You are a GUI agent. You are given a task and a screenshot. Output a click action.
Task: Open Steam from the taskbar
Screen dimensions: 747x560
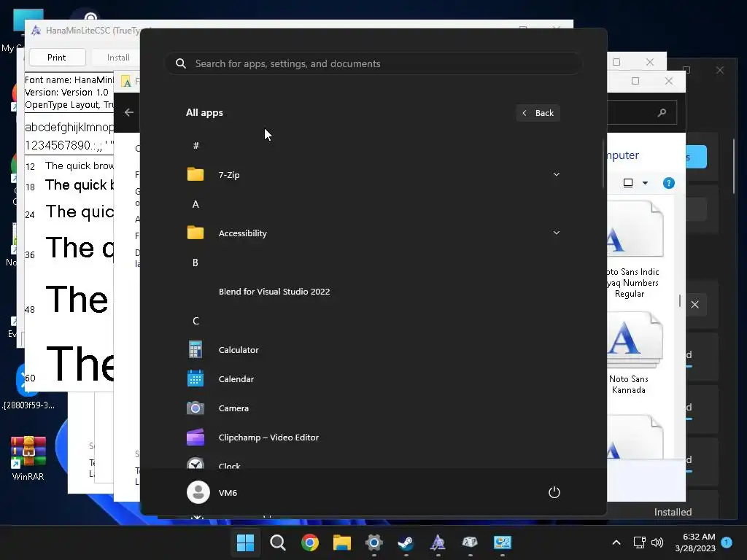click(406, 542)
